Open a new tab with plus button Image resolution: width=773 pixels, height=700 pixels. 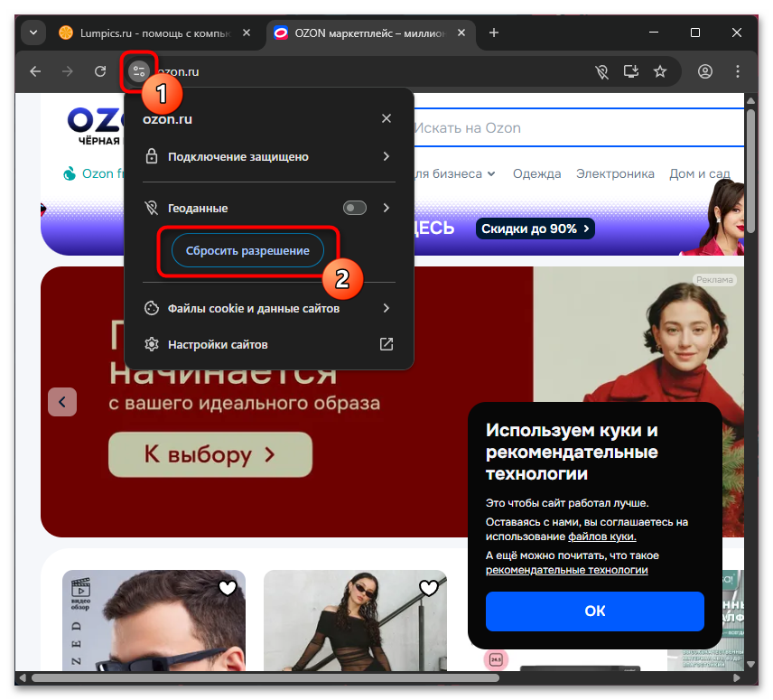[x=493, y=33]
